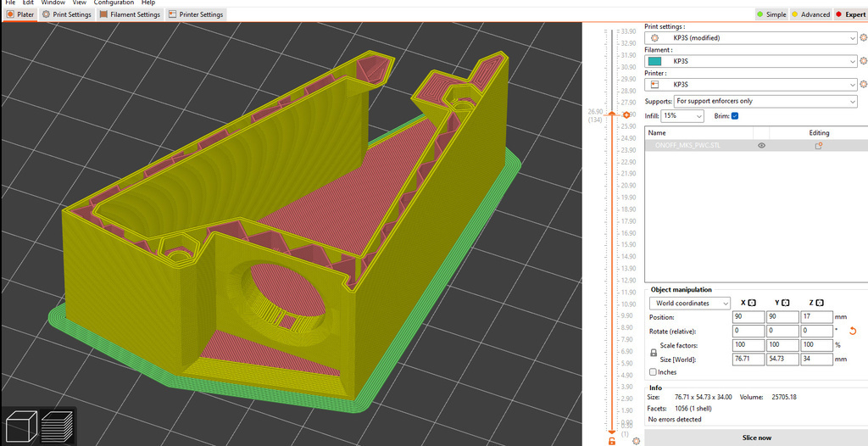Viewport: 868px width, 446px height.
Task: Switch to sliced layers preview icon
Action: 58,426
